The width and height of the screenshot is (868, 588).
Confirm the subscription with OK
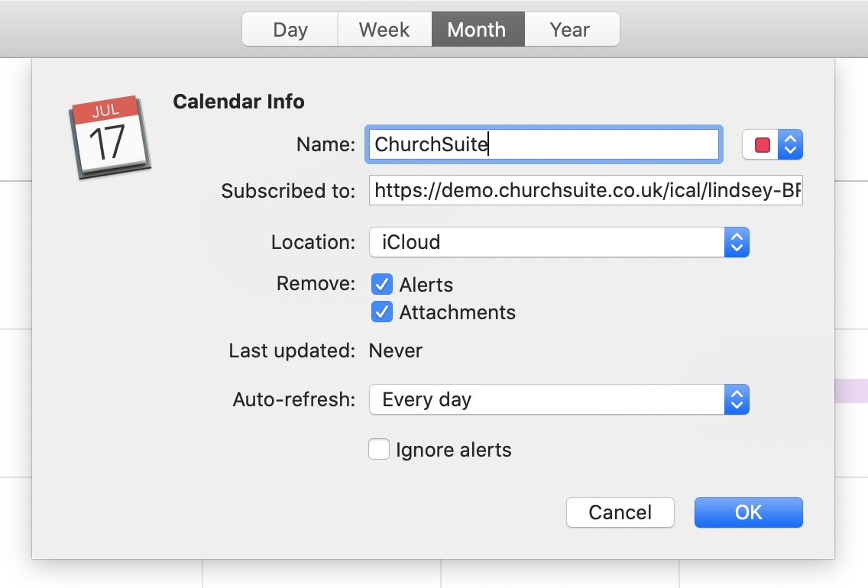(747, 512)
